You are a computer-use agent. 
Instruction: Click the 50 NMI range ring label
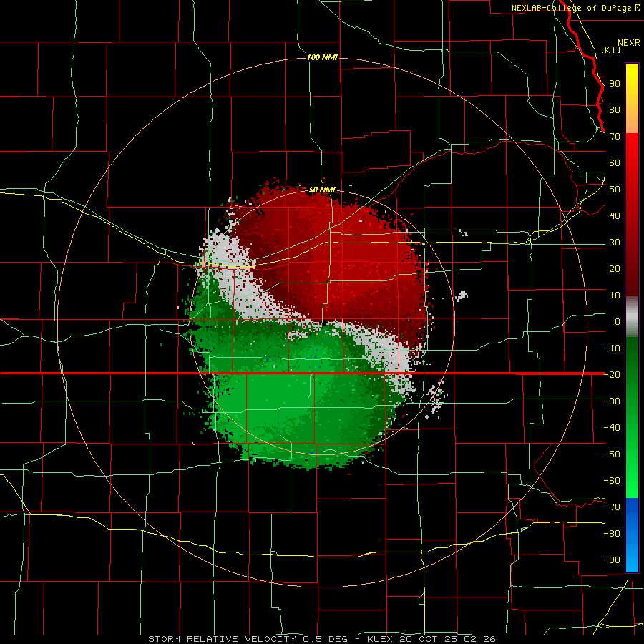[x=323, y=190]
